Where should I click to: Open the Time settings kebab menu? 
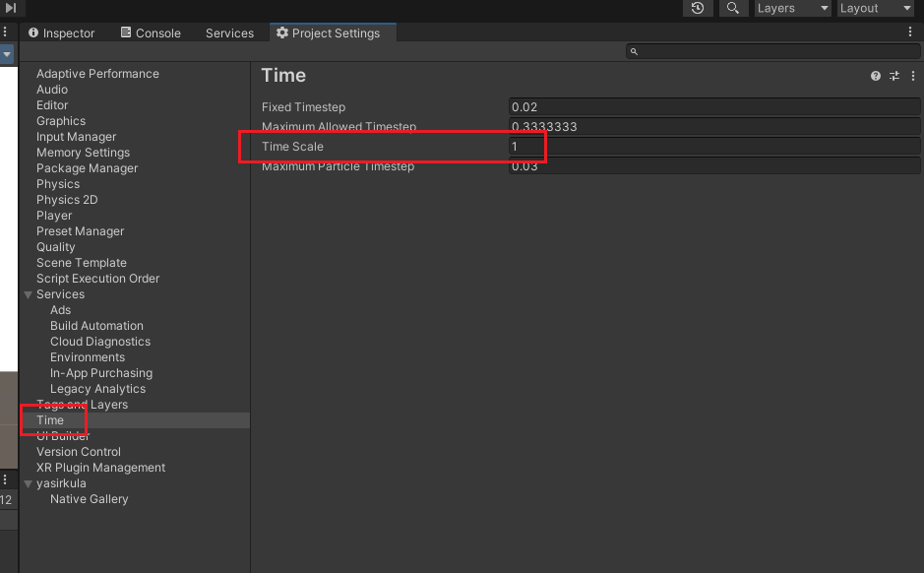click(x=910, y=76)
